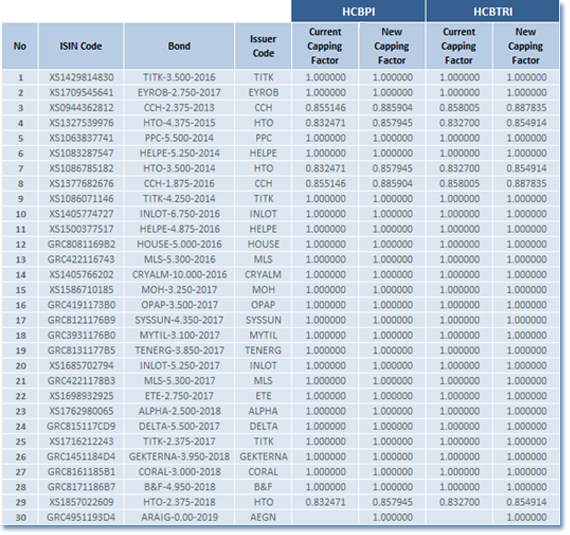Click the ISIN Code column header
570x535 pixels.
coord(81,46)
